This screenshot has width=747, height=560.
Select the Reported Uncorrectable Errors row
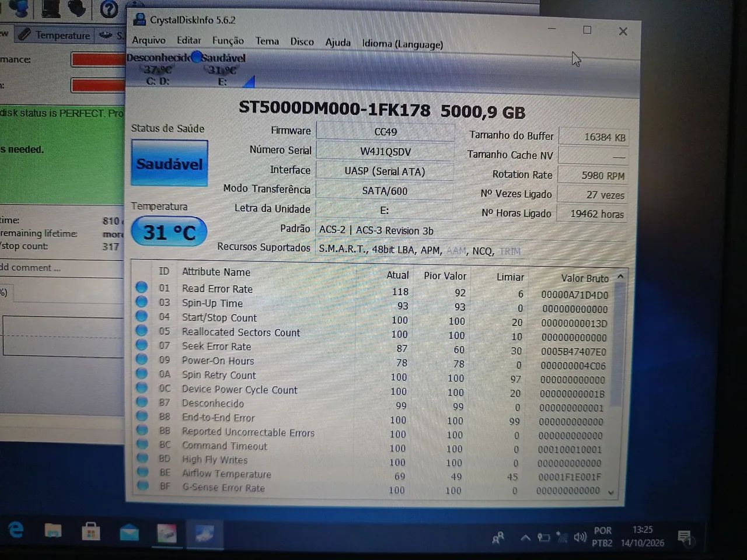click(373, 433)
